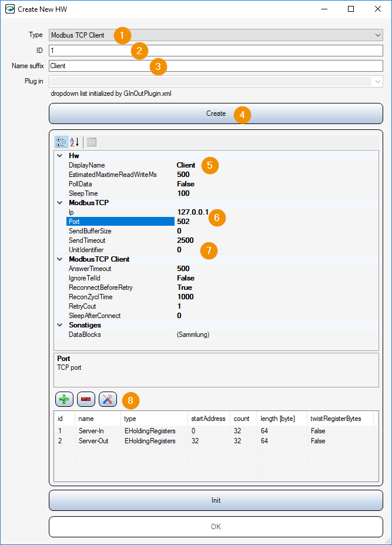The height and width of the screenshot is (545, 392).
Task: Click the type column header
Action: pos(155,419)
